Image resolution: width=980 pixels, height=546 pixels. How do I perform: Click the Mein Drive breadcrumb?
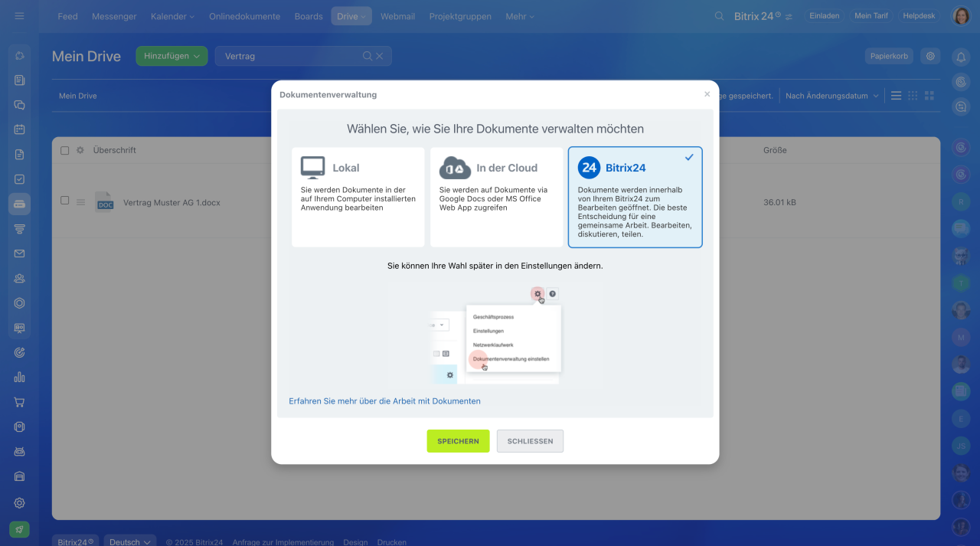78,96
